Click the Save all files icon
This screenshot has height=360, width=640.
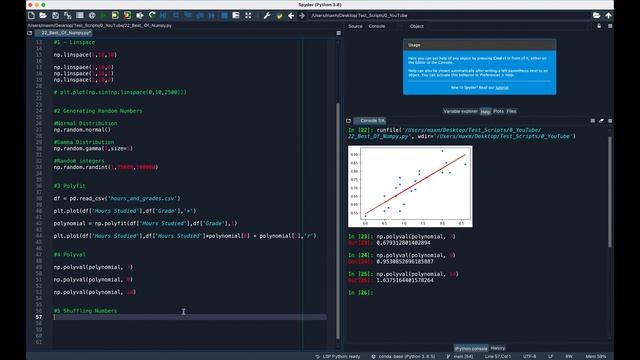coord(68,16)
